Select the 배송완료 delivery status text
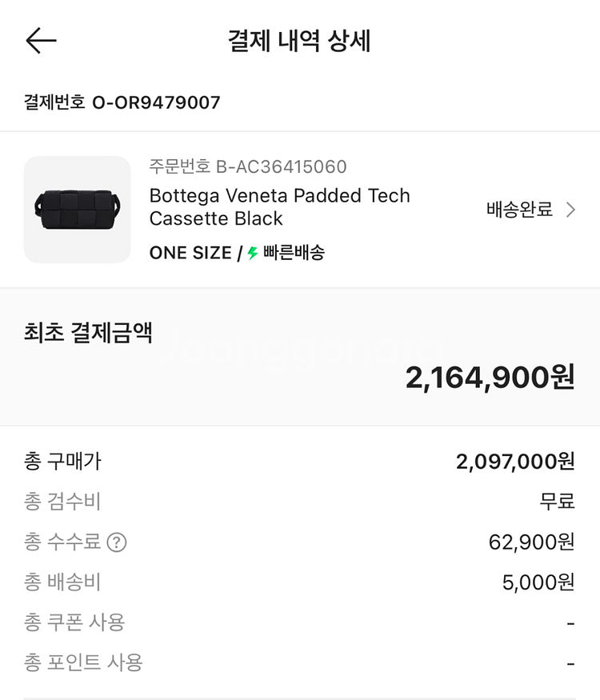The height and width of the screenshot is (700, 600). click(519, 210)
